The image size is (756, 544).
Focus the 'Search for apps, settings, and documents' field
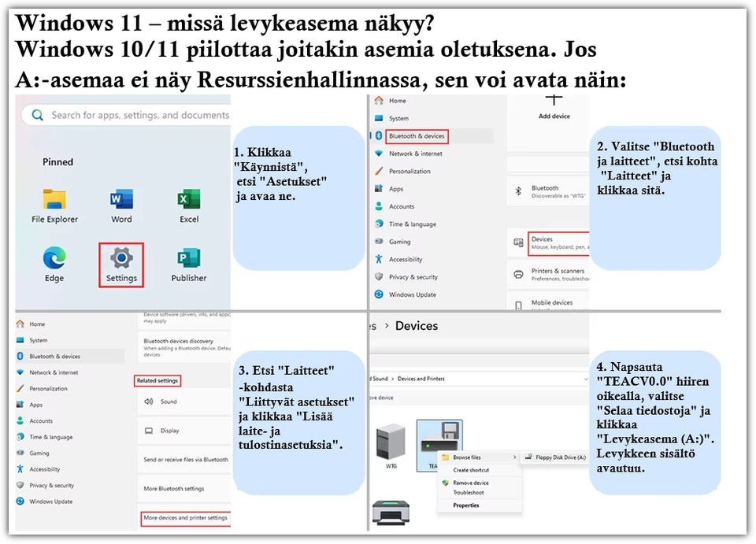(x=126, y=115)
